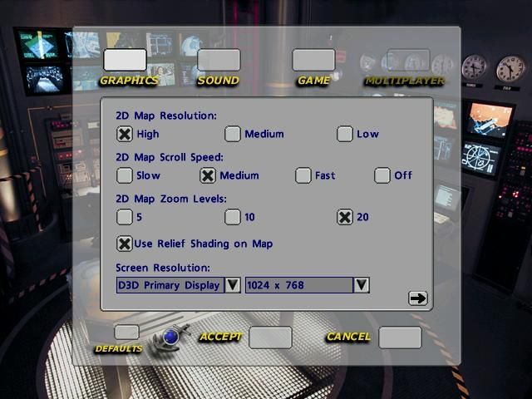Screen dimensions: 532x399
Task: Choose Medium 2D map scroll speed
Action: point(208,175)
